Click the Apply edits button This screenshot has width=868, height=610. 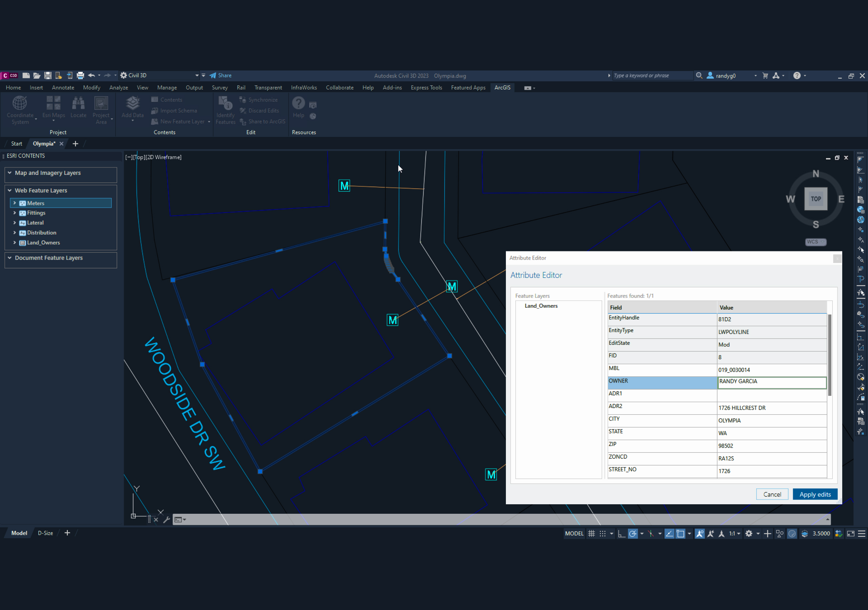click(815, 494)
